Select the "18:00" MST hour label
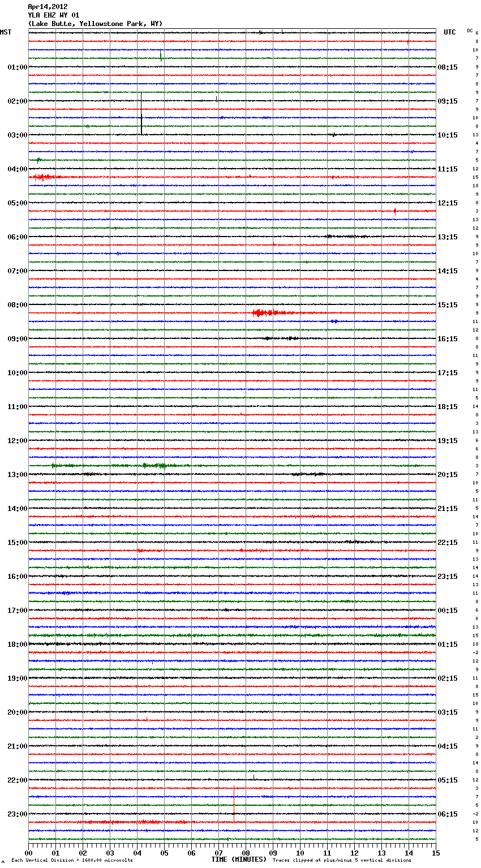The width and height of the screenshot is (481, 868). point(18,644)
